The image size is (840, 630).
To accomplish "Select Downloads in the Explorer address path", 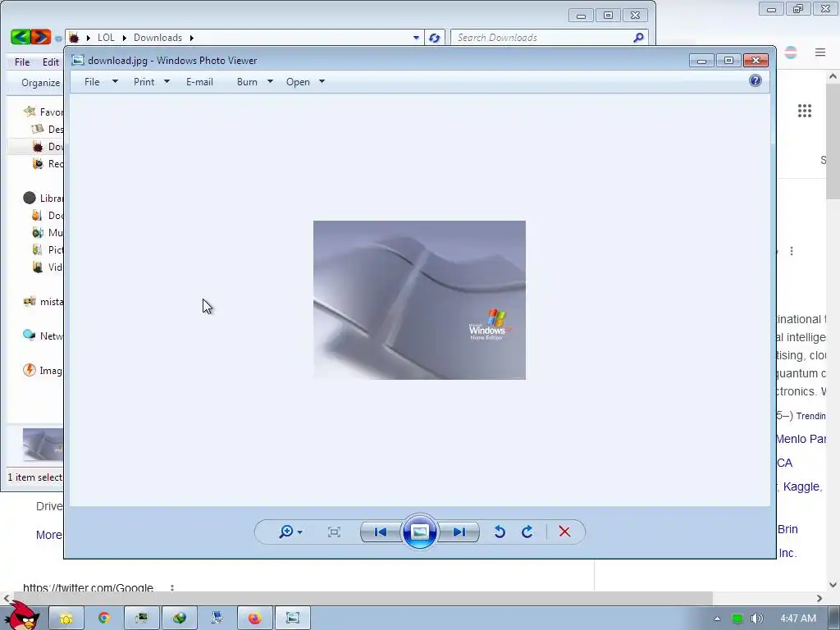I will click(158, 38).
